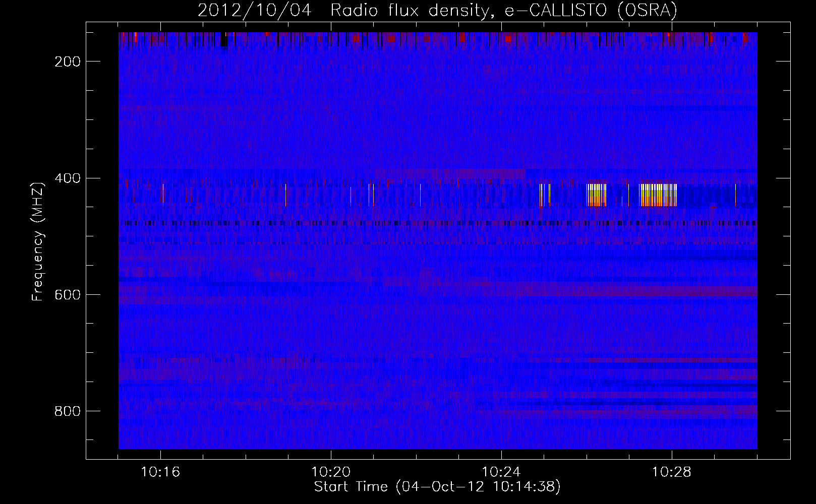816x504 pixels.
Task: Click the yellow-orange burst near 10:26
Action: [597, 195]
